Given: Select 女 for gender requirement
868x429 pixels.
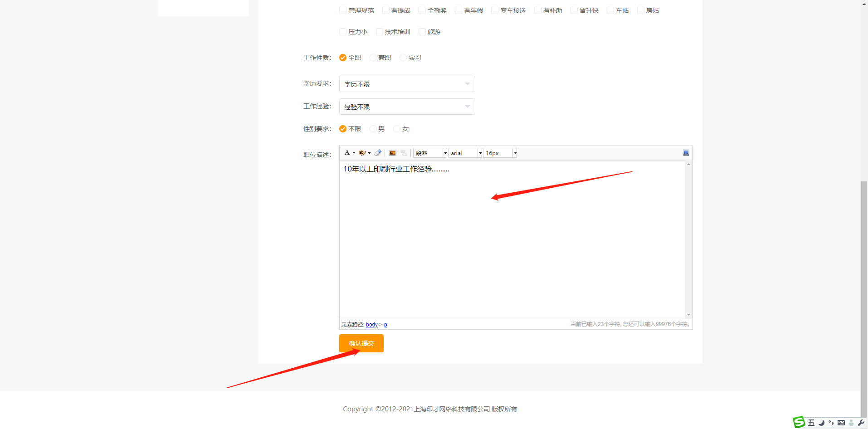Looking at the screenshot, I should pos(397,129).
